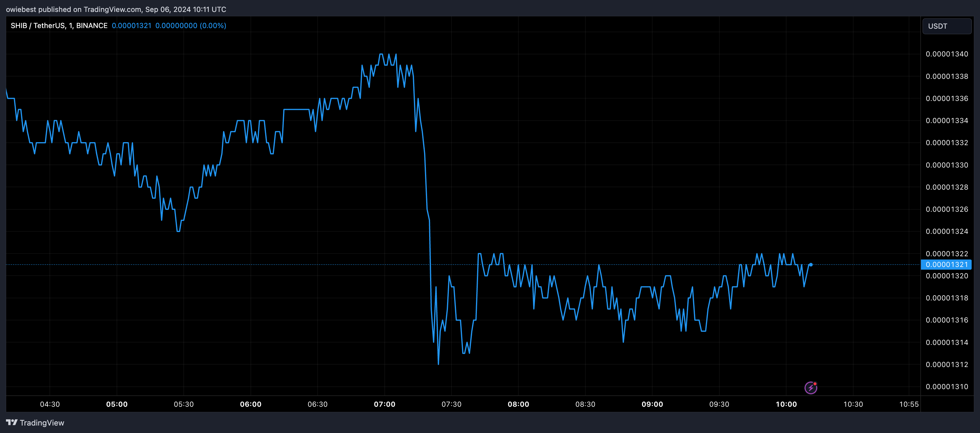The height and width of the screenshot is (433, 980).
Task: Click the 0.00001330 price scale label
Action: pyautogui.click(x=947, y=165)
